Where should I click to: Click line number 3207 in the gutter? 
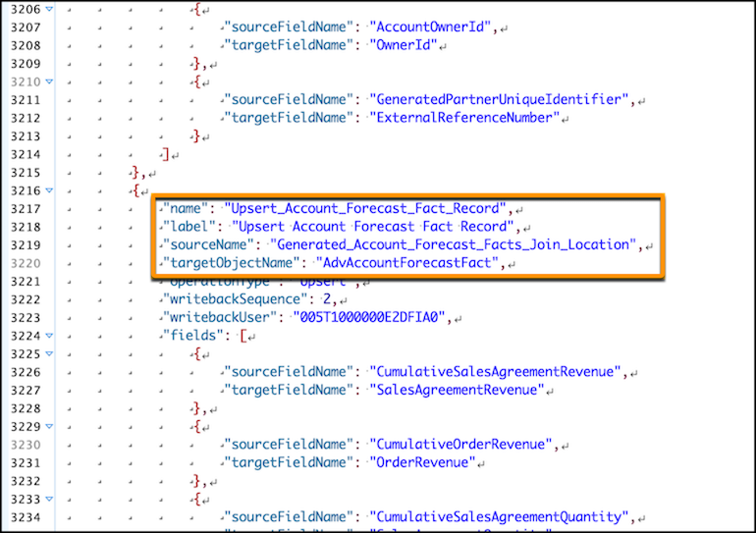tap(26, 27)
